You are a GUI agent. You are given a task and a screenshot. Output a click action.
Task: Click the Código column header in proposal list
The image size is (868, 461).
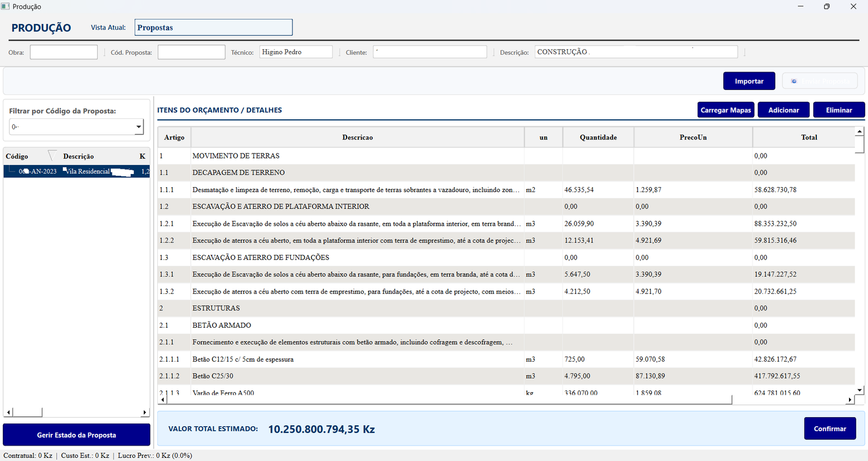17,156
